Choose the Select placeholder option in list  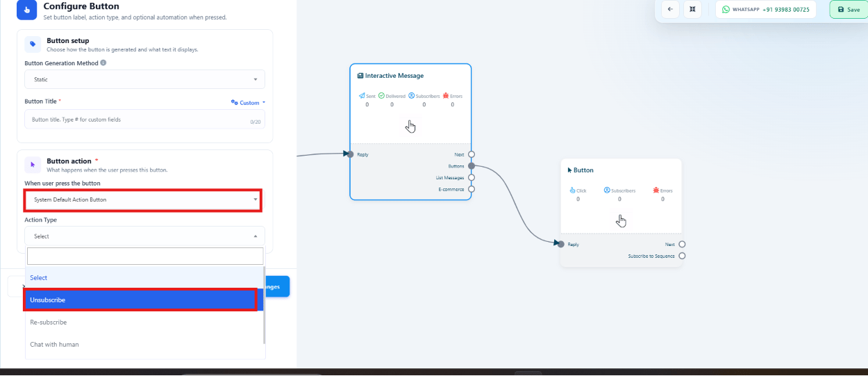(x=144, y=277)
